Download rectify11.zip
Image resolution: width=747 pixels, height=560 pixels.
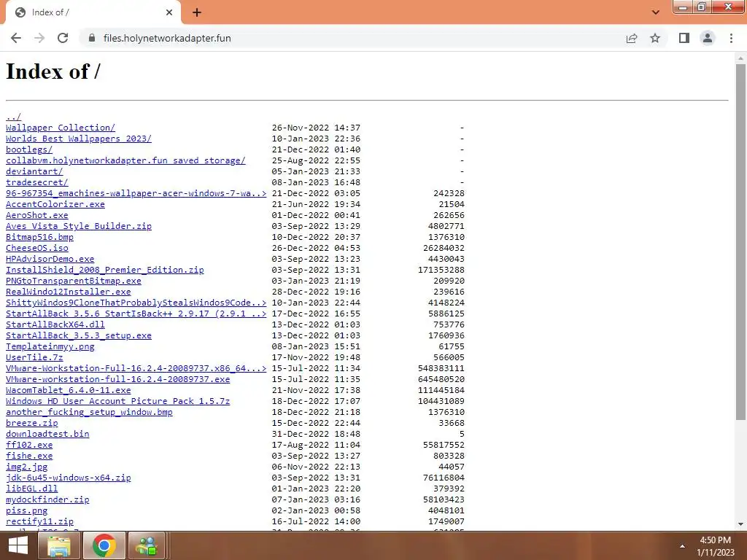tap(39, 522)
